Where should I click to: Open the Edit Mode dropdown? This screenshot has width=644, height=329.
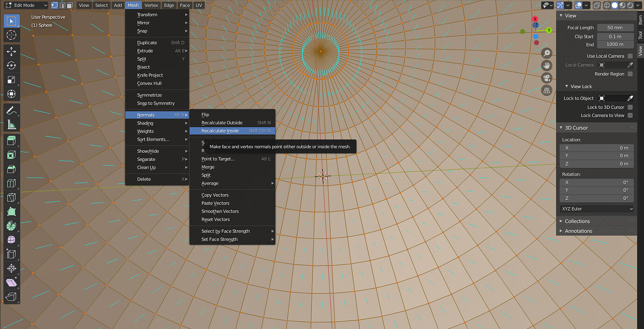[26, 5]
